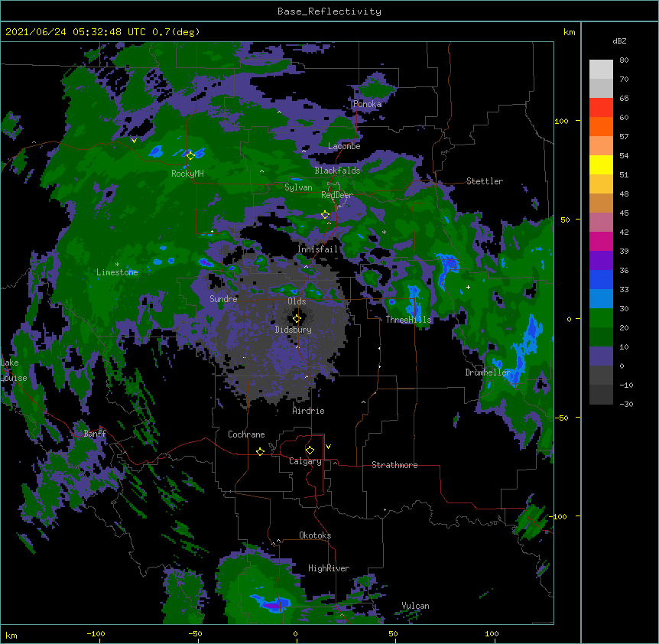Viewport: 659px width, 644px height.
Task: Select the Strathmore label
Action: click(x=394, y=465)
